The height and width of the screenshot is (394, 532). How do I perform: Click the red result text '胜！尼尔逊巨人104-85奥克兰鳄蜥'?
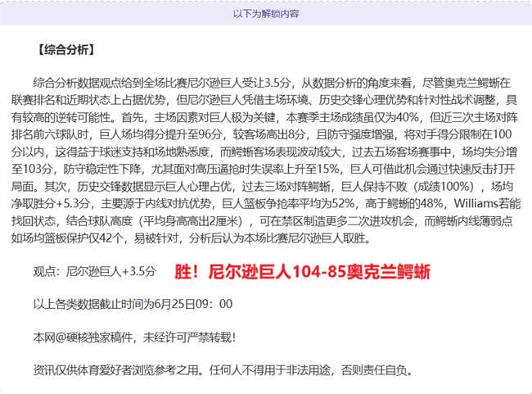coord(302,271)
